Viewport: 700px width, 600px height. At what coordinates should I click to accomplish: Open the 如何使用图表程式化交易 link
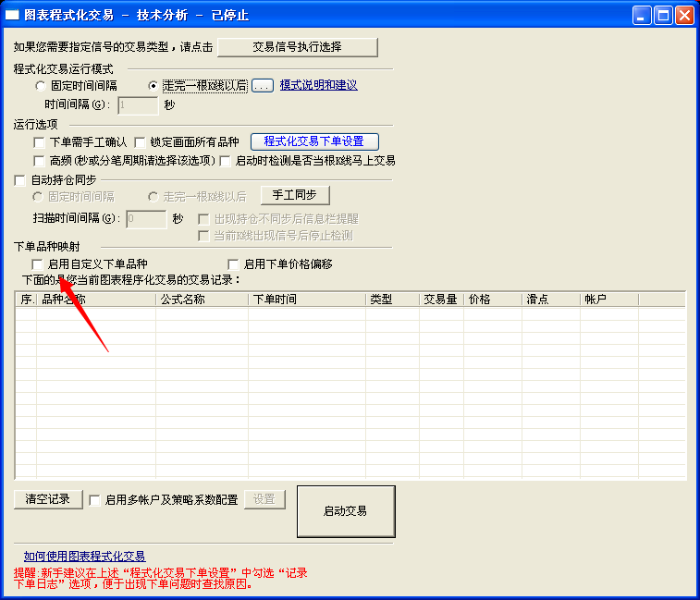pos(84,557)
